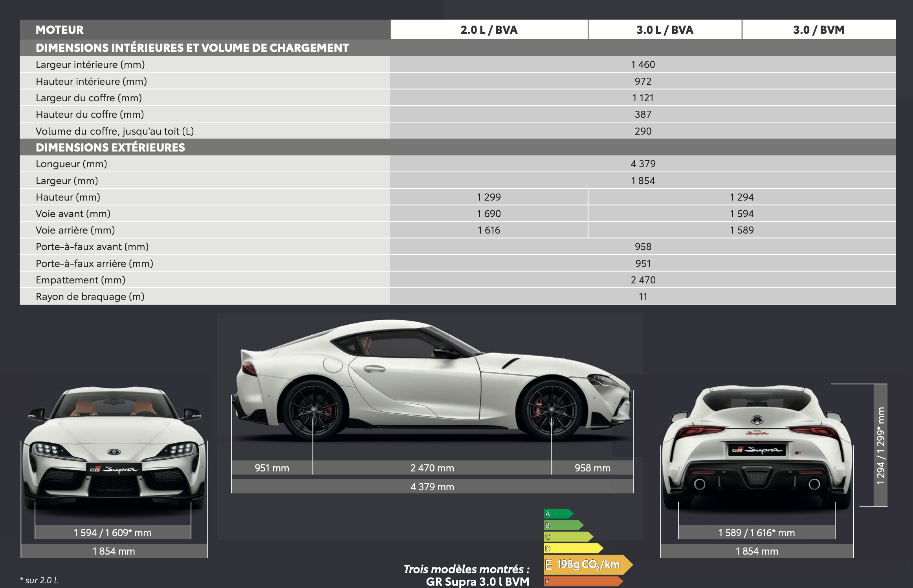
Task: Click the * sur 2.0 l. footnote
Action: 39,580
